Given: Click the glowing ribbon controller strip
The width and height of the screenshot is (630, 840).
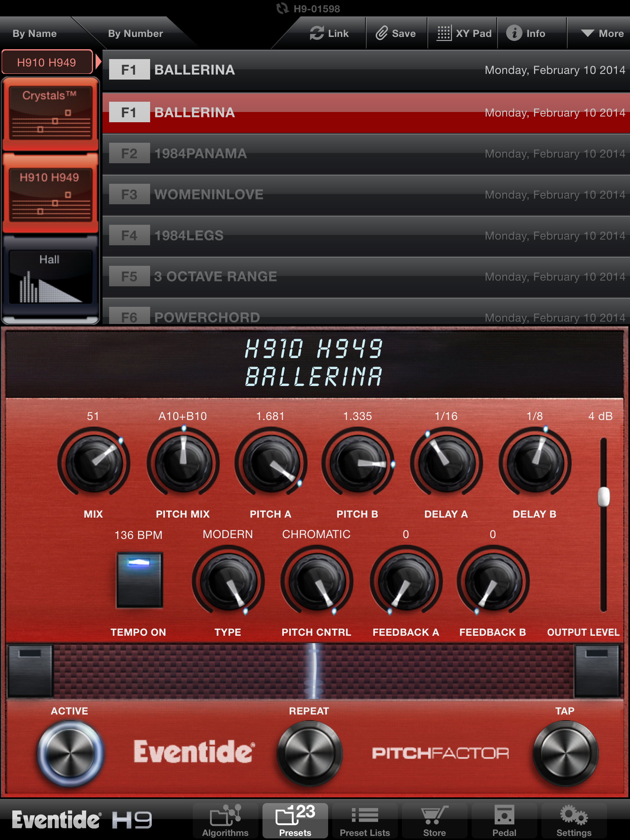Looking at the screenshot, I should 314,671.
